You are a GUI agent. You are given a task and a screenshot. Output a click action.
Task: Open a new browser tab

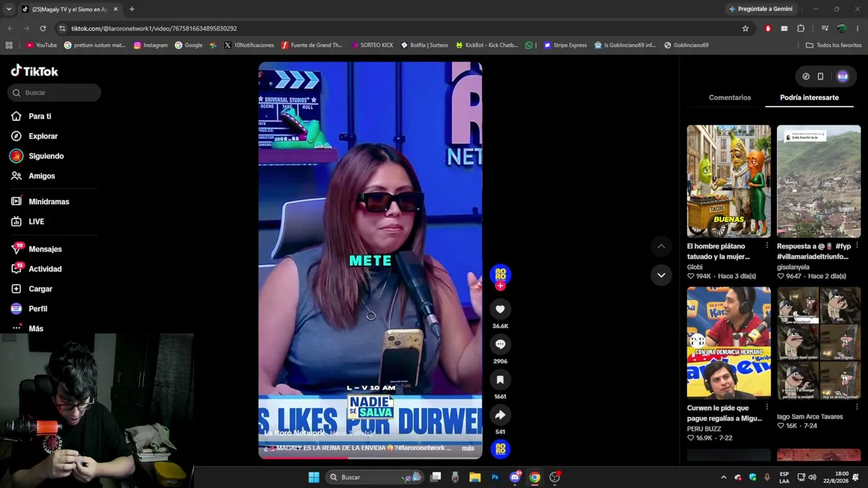(132, 9)
